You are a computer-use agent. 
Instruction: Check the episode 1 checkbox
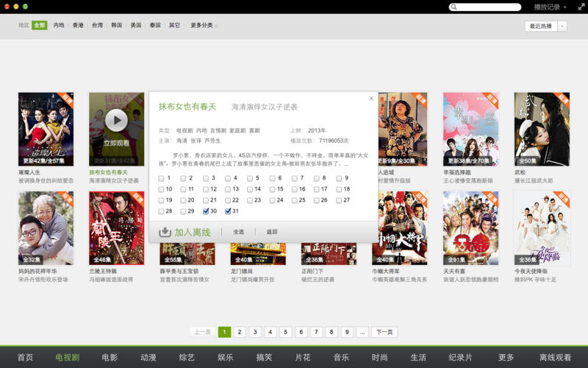pyautogui.click(x=162, y=178)
